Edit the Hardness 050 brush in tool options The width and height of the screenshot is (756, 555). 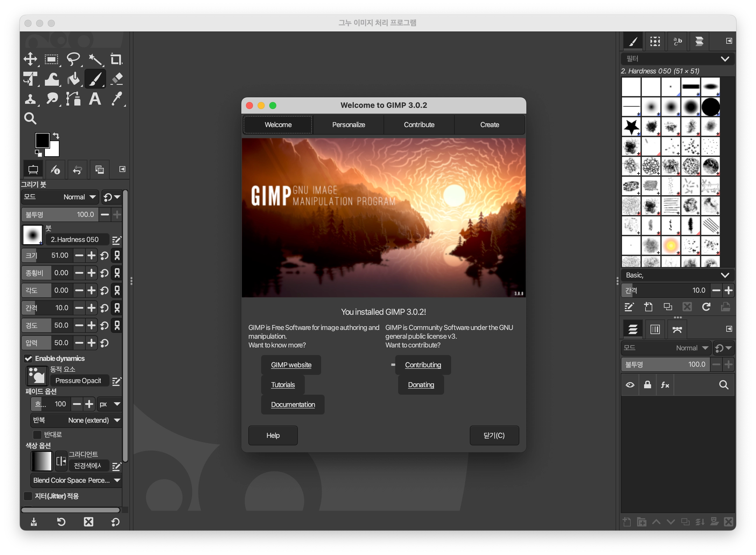pos(117,240)
